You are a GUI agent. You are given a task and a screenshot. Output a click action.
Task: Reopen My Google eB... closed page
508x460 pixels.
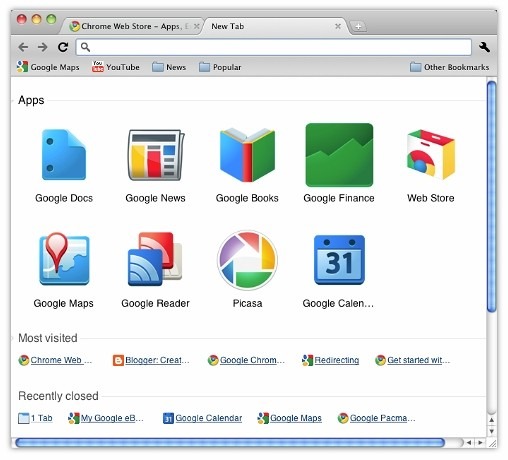106,418
